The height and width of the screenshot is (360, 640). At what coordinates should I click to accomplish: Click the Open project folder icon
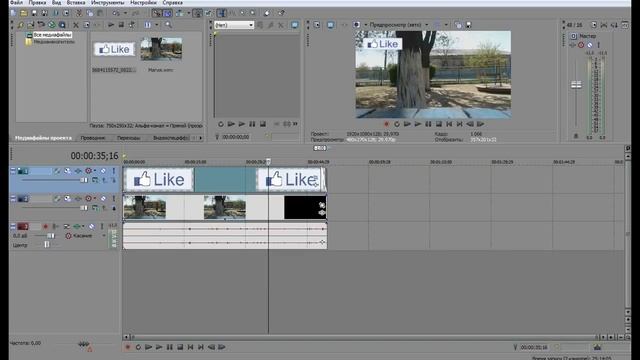coord(24,13)
